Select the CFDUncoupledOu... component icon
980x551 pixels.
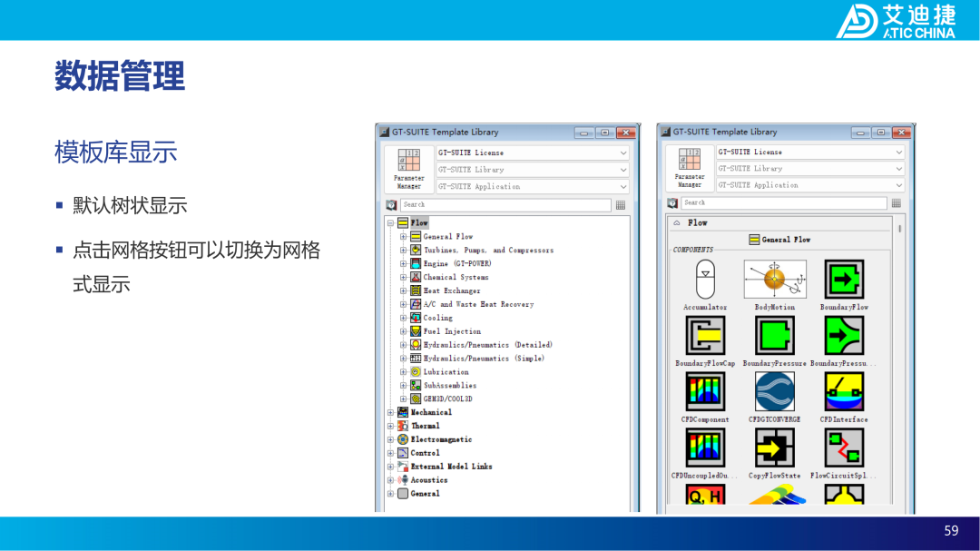(x=705, y=448)
